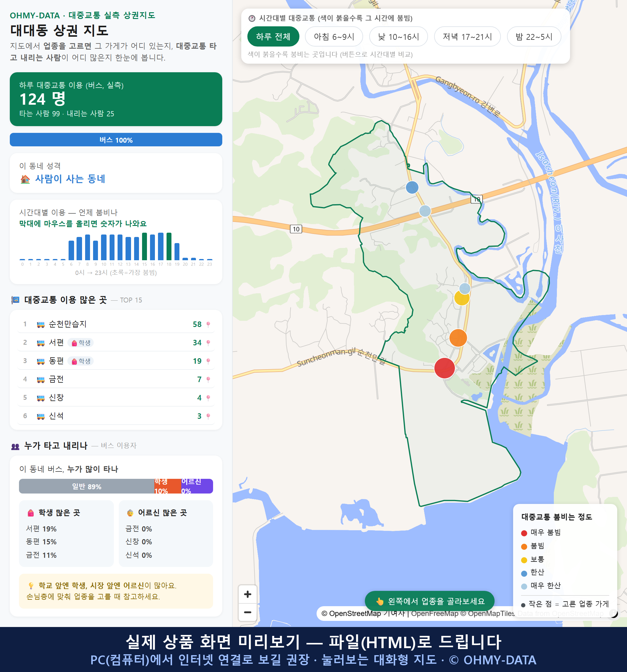Click the dark blue quiet stop marker on map

(412, 187)
